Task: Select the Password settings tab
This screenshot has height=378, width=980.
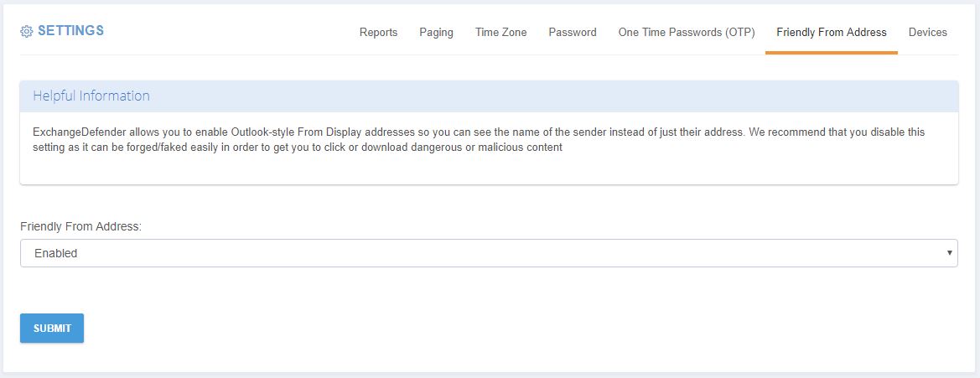Action: pyautogui.click(x=573, y=33)
